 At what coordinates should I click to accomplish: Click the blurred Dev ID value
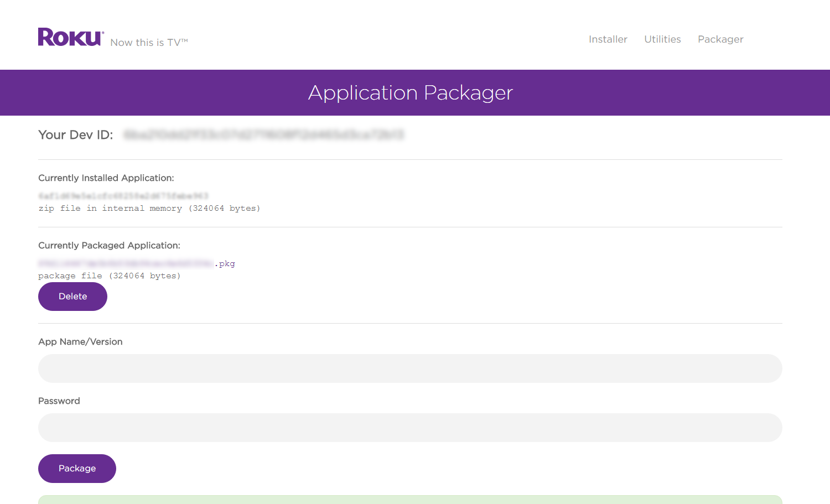coord(264,135)
